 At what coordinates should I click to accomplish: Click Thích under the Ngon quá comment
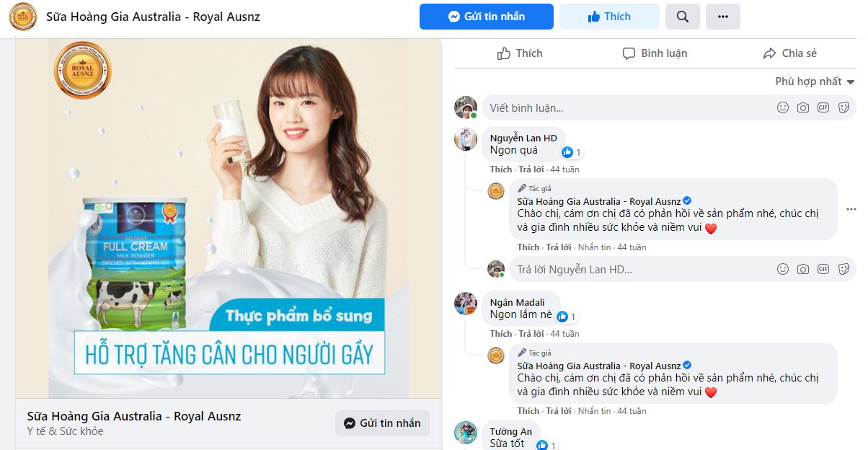coord(501,169)
